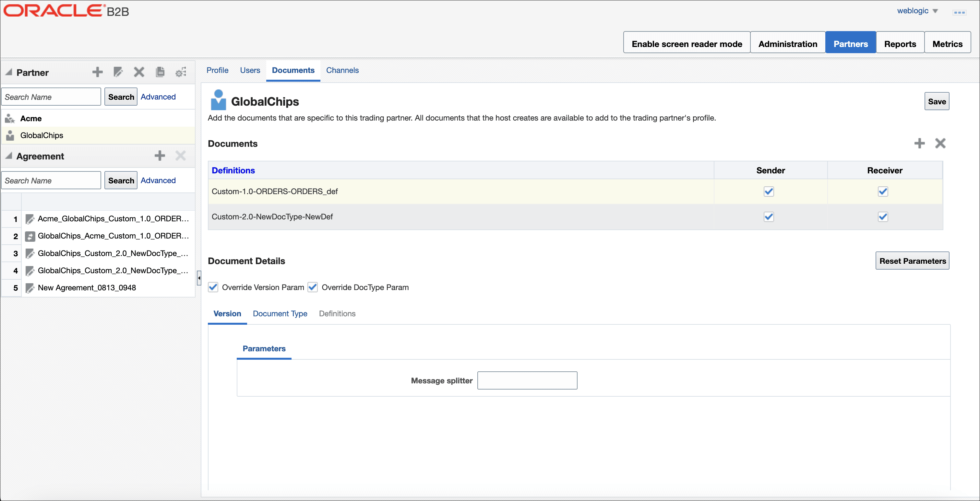The width and height of the screenshot is (980, 501).
Task: Click the Save button
Action: pos(937,101)
